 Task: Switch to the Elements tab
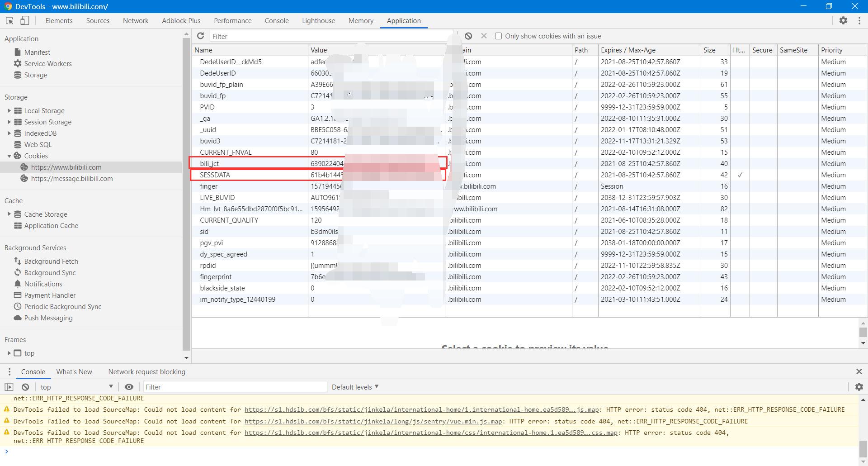59,21
